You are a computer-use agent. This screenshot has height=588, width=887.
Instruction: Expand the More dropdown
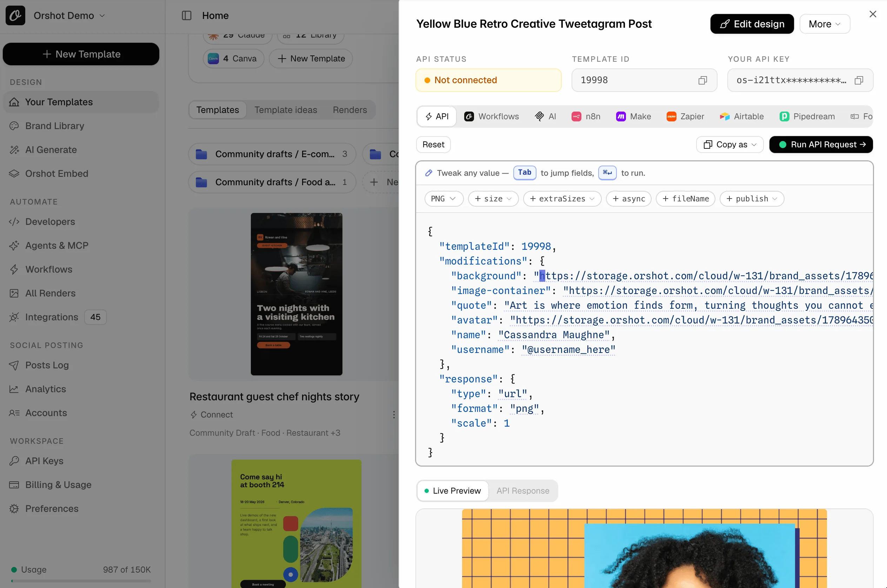point(824,24)
